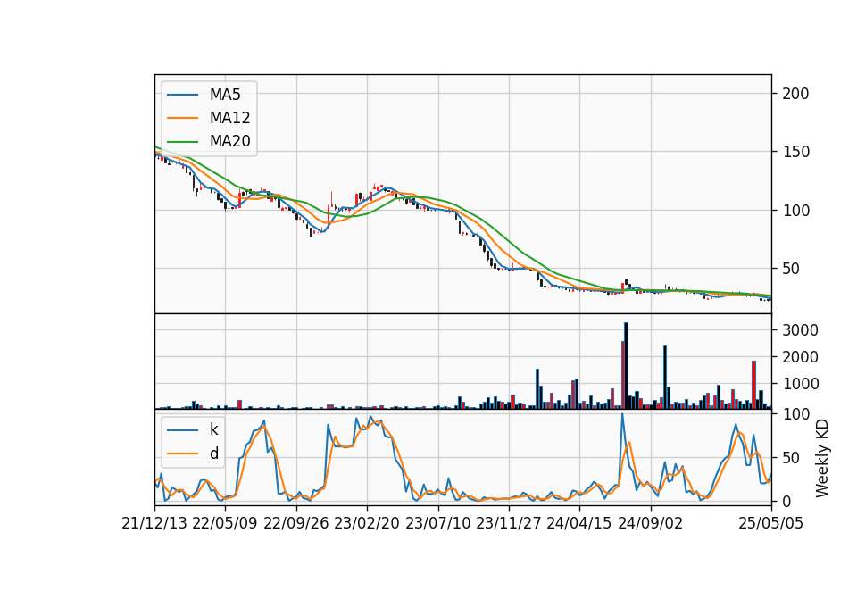This screenshot has height=616, width=857.
Task: Click the 1000 volume axis label
Action: click(x=801, y=384)
